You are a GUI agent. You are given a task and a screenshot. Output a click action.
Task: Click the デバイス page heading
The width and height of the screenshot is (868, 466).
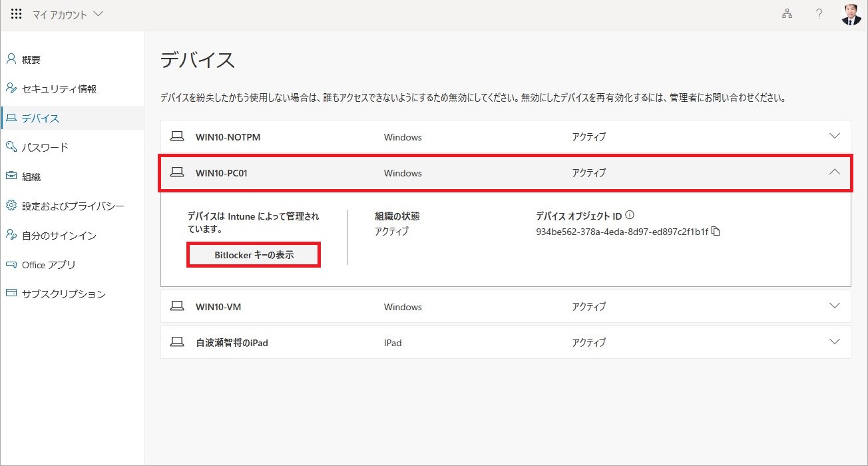pyautogui.click(x=198, y=60)
